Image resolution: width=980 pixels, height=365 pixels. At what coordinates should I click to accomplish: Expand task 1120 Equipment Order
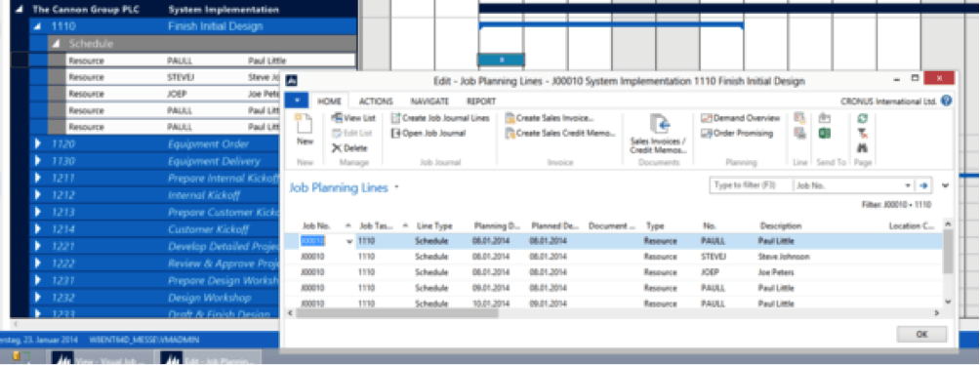[x=38, y=144]
